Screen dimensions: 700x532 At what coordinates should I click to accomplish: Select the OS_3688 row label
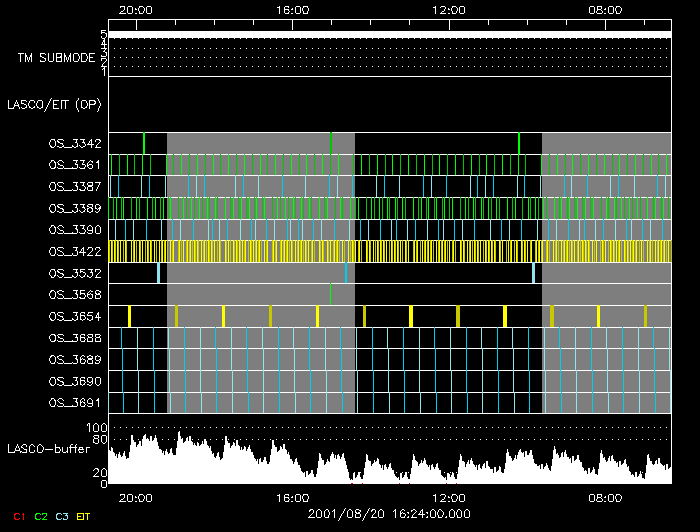(x=74, y=338)
